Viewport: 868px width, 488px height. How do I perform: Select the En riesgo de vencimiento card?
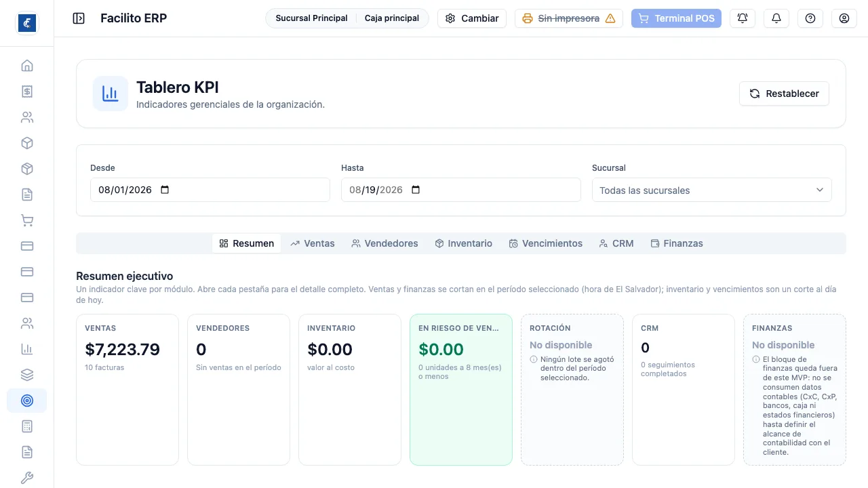point(461,390)
